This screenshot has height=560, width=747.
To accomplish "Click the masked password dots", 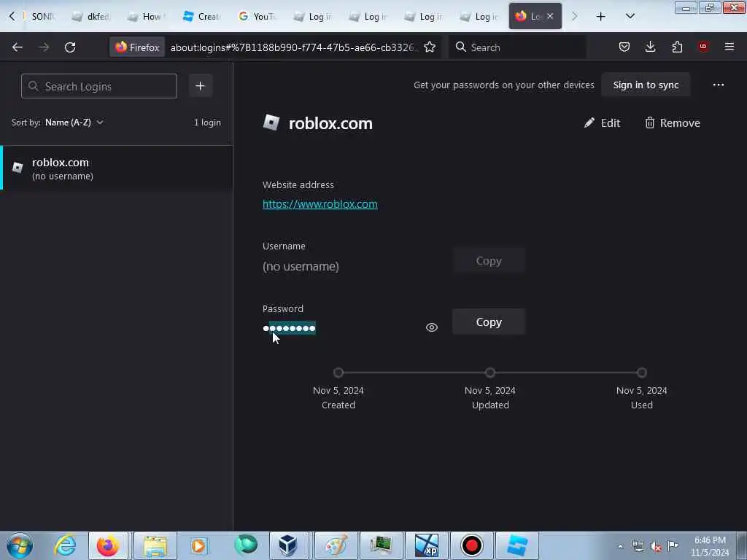I will pyautogui.click(x=289, y=328).
